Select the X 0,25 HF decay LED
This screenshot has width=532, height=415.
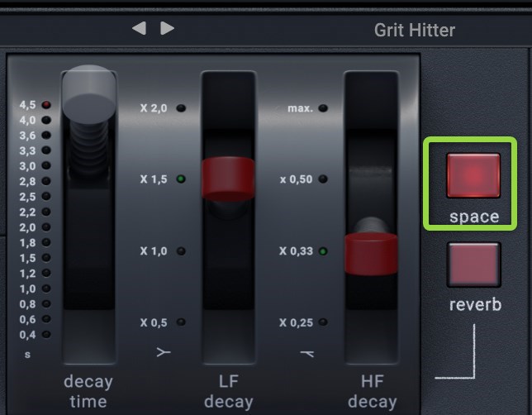pos(323,322)
